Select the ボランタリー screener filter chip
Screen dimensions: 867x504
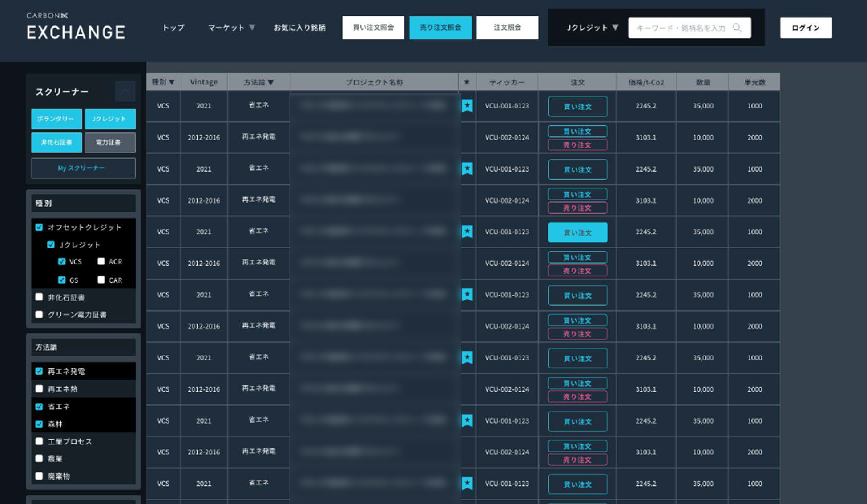tap(56, 119)
